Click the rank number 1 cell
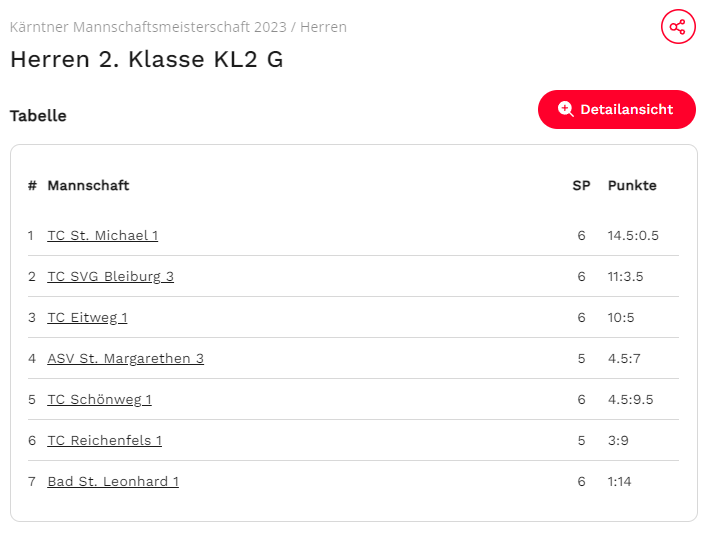This screenshot has height=534, width=707. [31, 235]
